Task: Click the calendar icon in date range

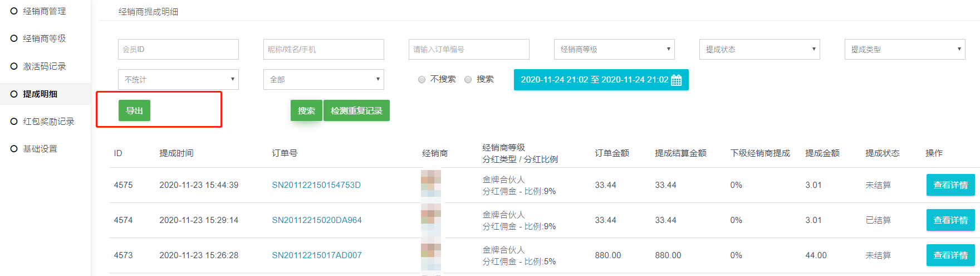Action: tap(676, 80)
